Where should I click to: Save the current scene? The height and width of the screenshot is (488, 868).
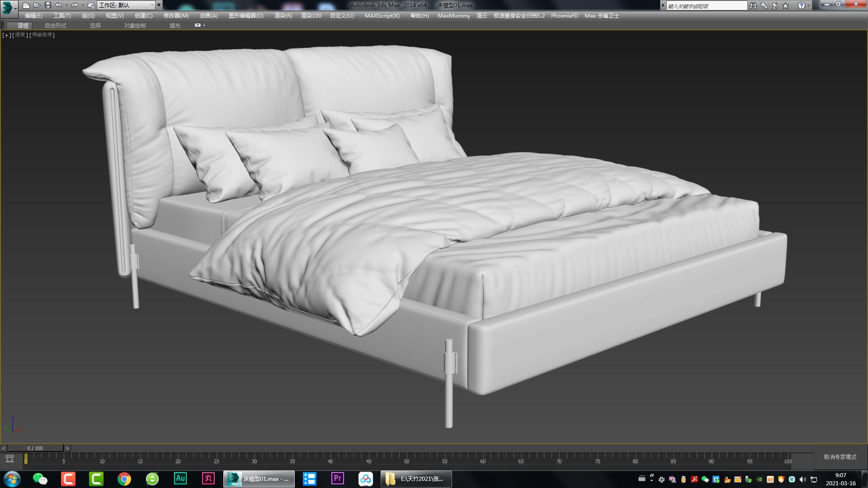coord(47,5)
